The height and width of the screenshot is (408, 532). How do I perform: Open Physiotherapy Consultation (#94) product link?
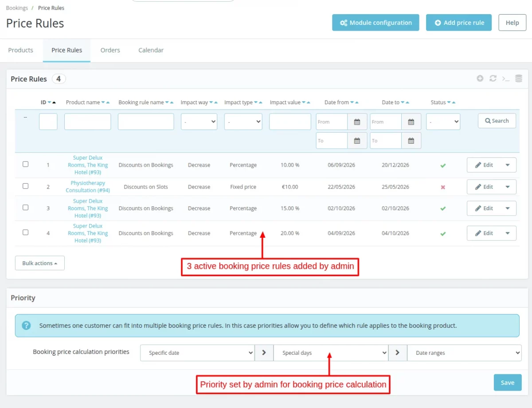pos(88,187)
